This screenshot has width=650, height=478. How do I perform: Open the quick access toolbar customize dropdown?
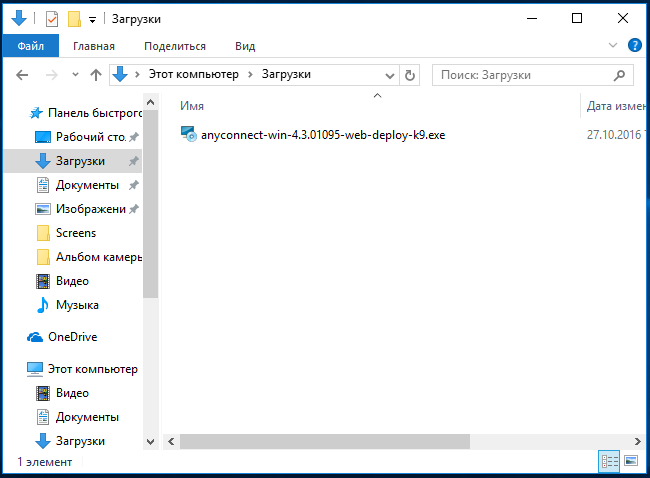point(92,19)
